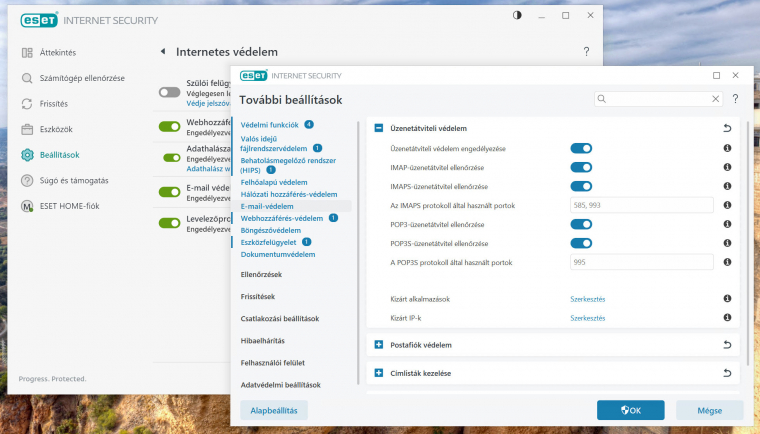Show info for POP3S-üzenetátvitel ellenőrzése

click(x=727, y=243)
